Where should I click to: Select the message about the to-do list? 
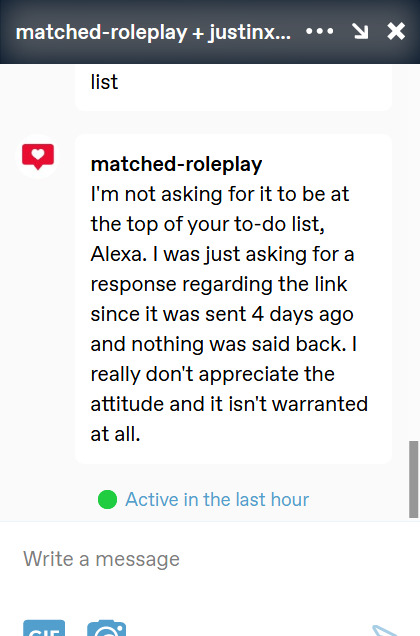(x=233, y=299)
